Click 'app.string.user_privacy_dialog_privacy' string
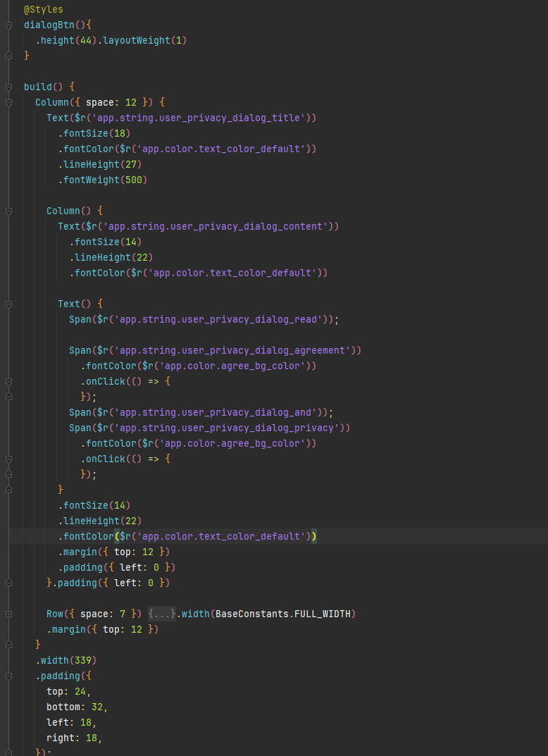548x756 pixels. point(228,428)
